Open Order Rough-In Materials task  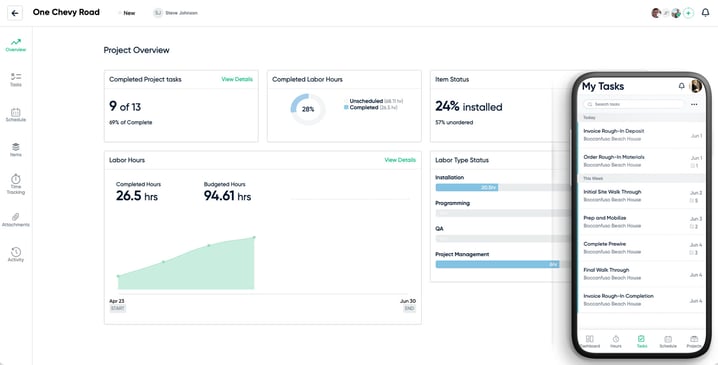(x=641, y=161)
